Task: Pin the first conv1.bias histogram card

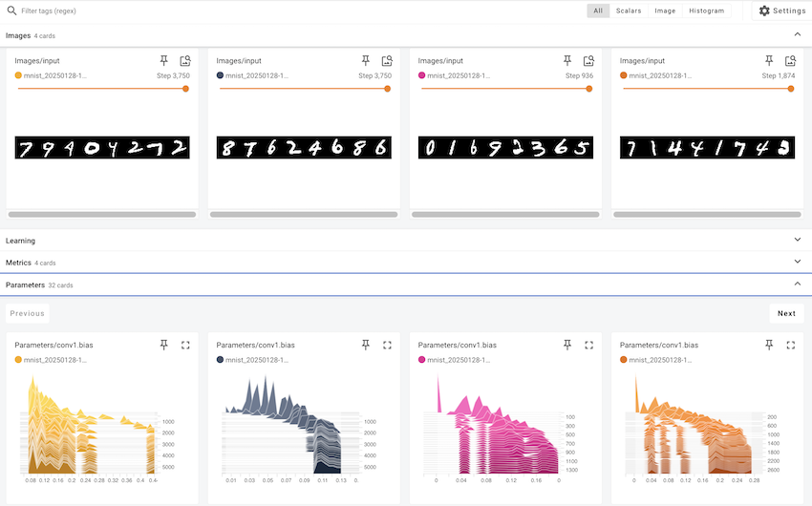Action: [164, 345]
